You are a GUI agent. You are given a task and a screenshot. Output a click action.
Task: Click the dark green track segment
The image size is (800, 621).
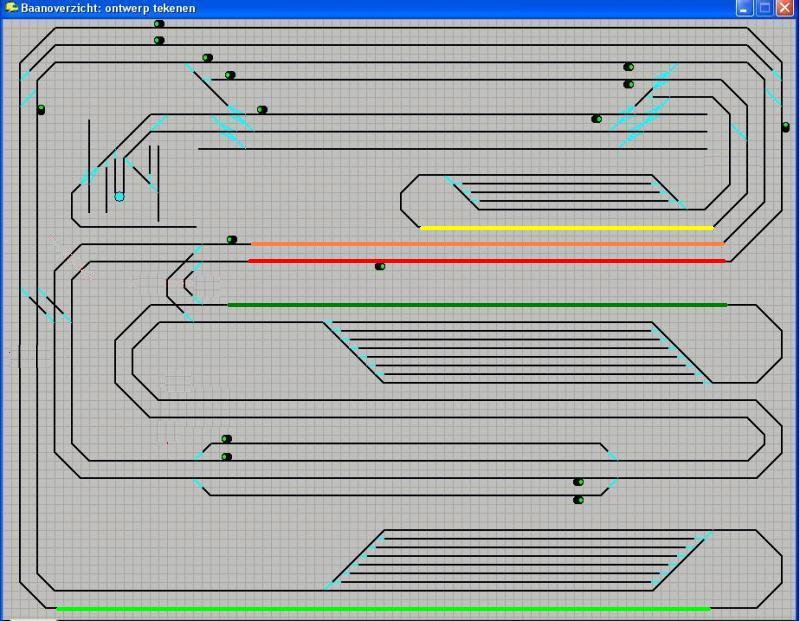click(477, 305)
